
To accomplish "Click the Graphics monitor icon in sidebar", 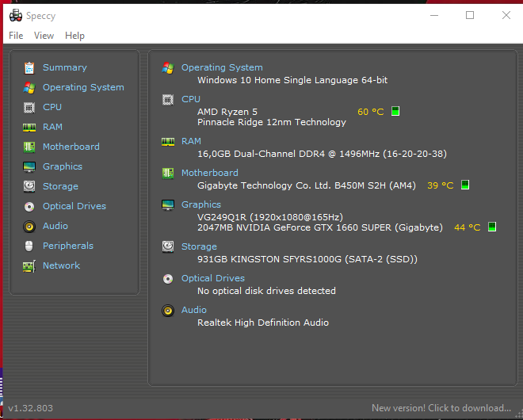I will [x=29, y=166].
